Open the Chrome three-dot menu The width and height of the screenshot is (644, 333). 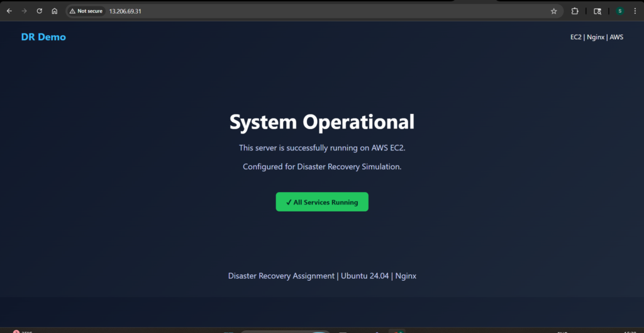(635, 11)
